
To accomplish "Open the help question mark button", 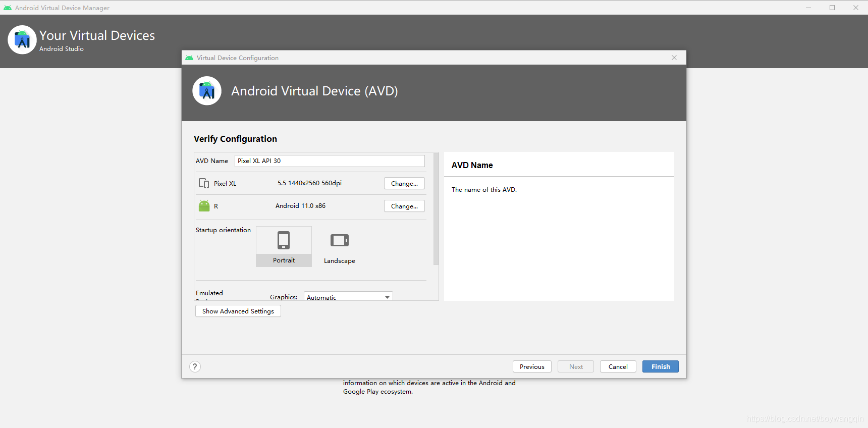I will [x=195, y=367].
